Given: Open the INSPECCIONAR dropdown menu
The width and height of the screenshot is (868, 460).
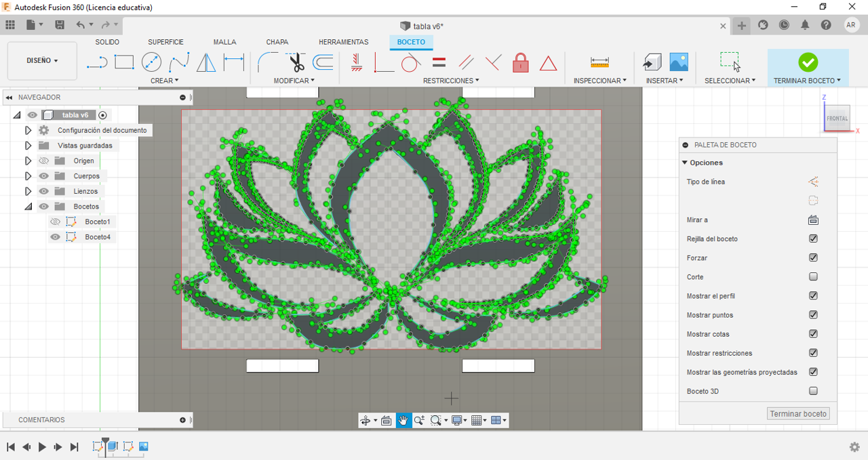Looking at the screenshot, I should coord(600,81).
